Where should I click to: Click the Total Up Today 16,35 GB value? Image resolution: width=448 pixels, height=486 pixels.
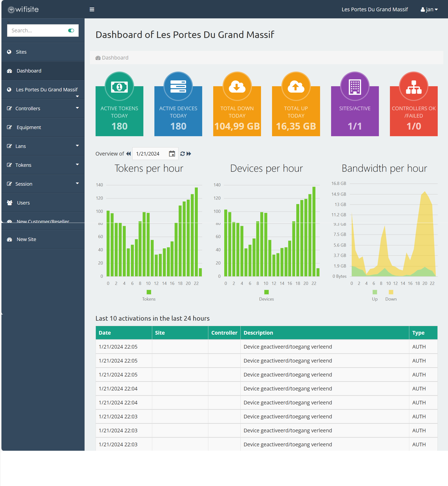tap(296, 126)
